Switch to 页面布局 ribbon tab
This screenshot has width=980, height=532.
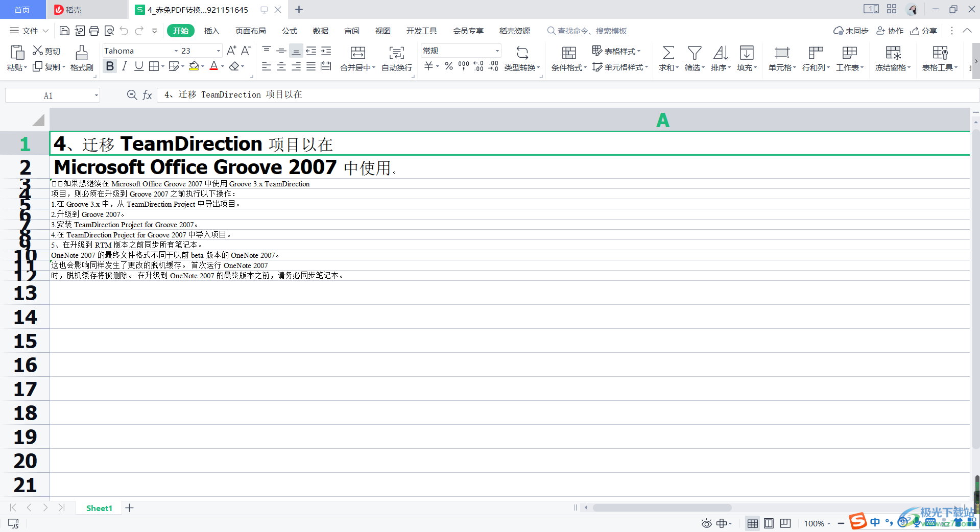pyautogui.click(x=250, y=31)
